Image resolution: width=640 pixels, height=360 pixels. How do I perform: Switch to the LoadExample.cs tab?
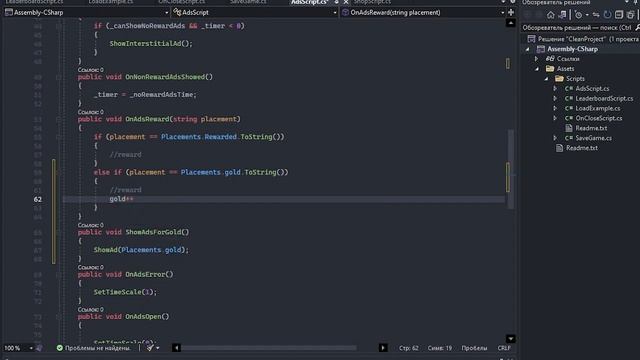111,2
